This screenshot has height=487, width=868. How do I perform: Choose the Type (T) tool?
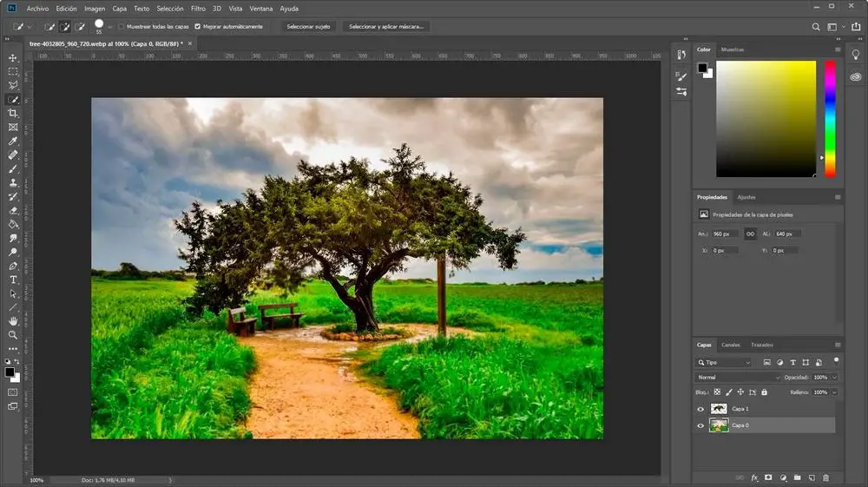(13, 280)
